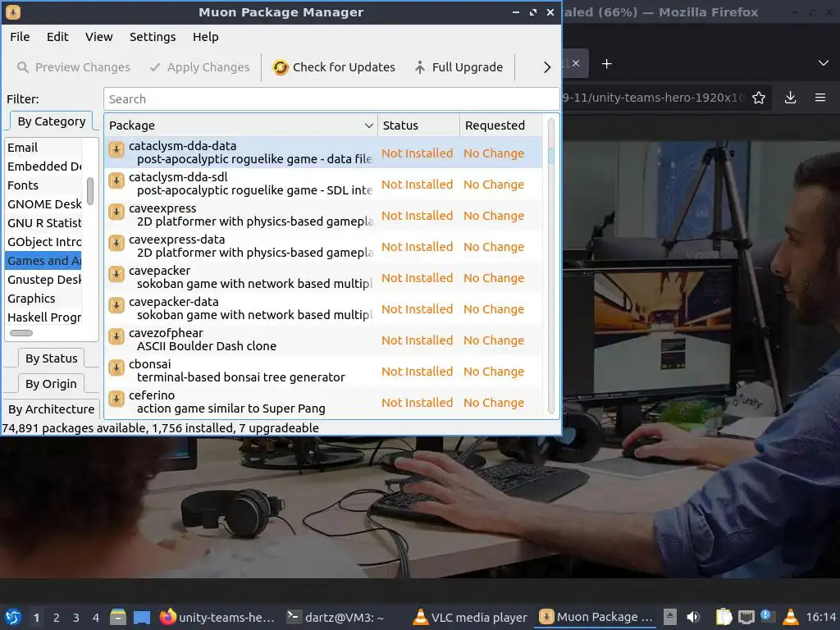
Task: Open the Firefox hamburger menu
Action: tap(820, 98)
